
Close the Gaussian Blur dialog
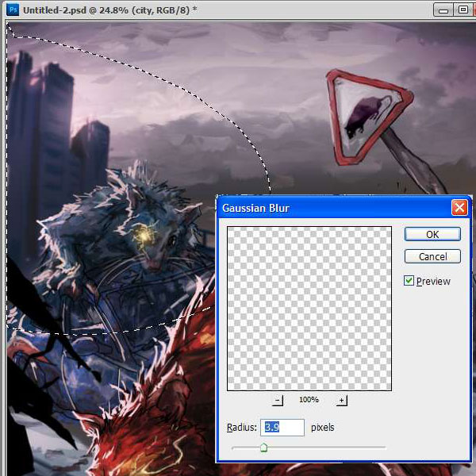[459, 208]
